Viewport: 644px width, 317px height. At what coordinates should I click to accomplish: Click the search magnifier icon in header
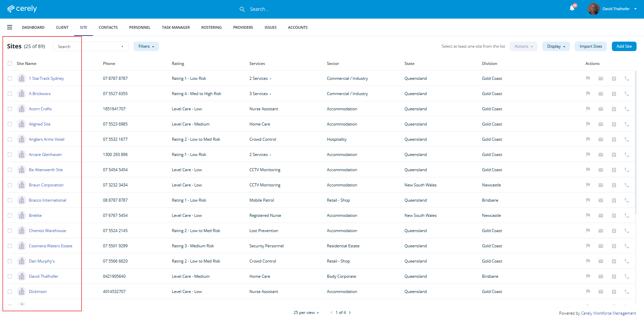(242, 9)
